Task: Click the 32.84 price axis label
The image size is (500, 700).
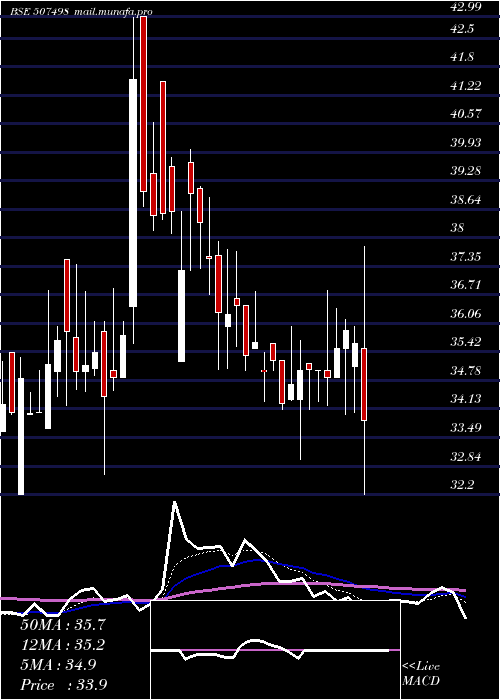Action: pyautogui.click(x=467, y=457)
